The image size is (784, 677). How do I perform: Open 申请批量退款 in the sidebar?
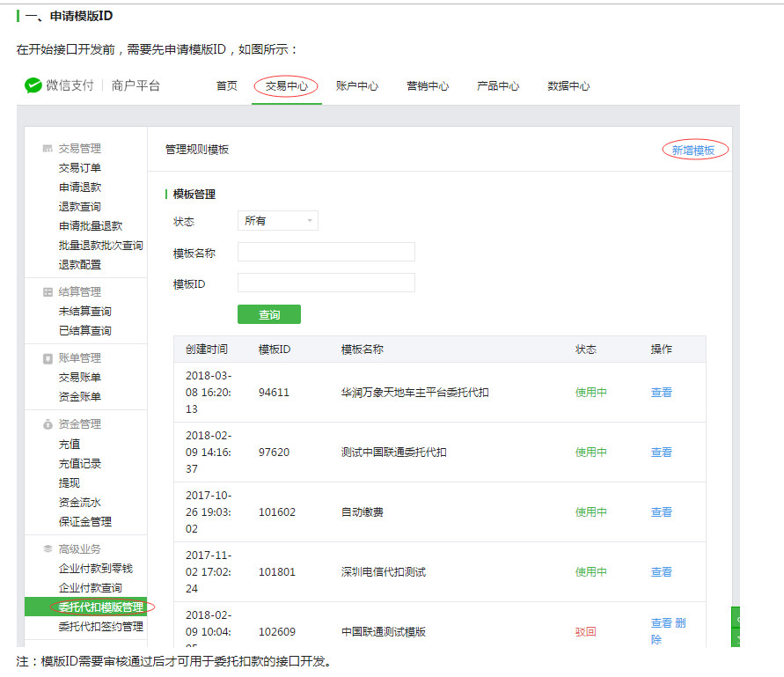91,226
